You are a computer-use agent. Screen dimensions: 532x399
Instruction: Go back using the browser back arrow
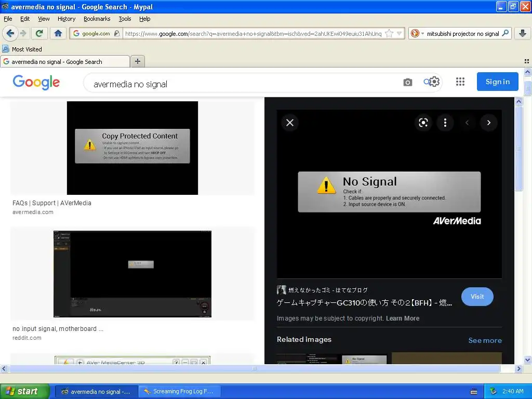click(10, 33)
